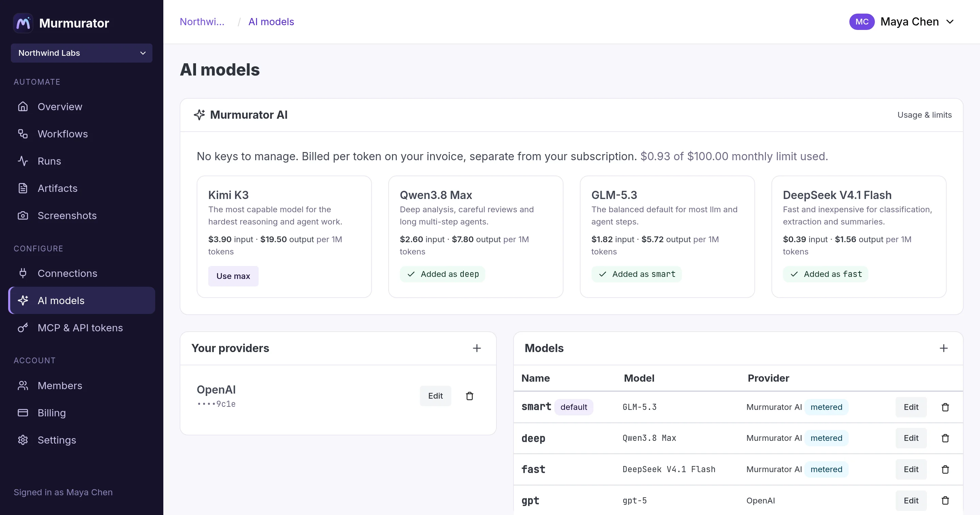
Task: Delete the smart model via trash icon
Action: [x=945, y=407]
